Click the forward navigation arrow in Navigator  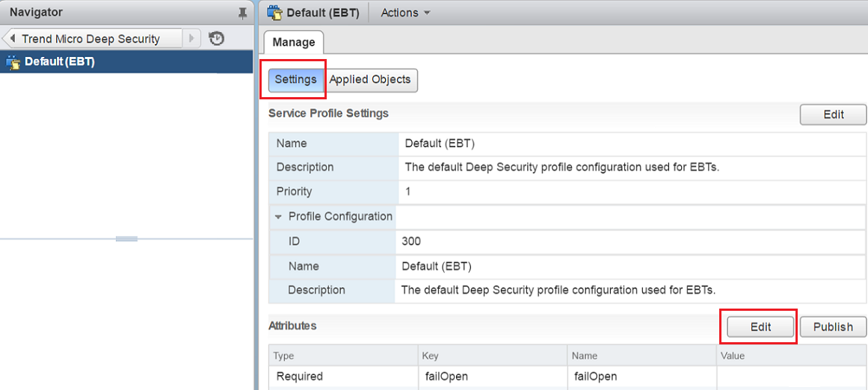[x=192, y=39]
